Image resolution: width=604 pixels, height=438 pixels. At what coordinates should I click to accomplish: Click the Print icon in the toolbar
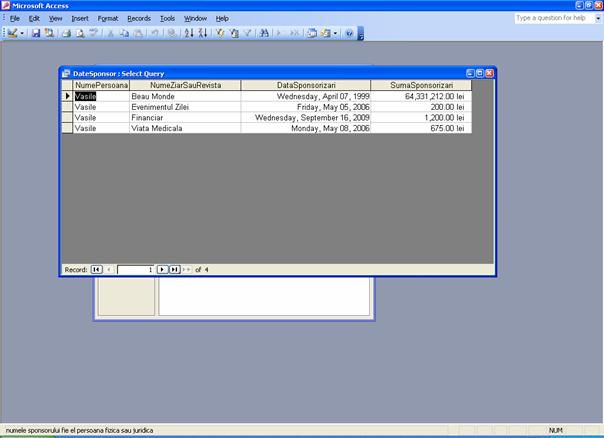click(66, 33)
